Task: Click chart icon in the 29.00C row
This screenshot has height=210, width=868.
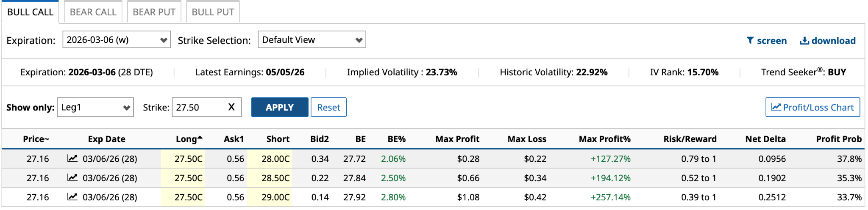Action: (72, 197)
